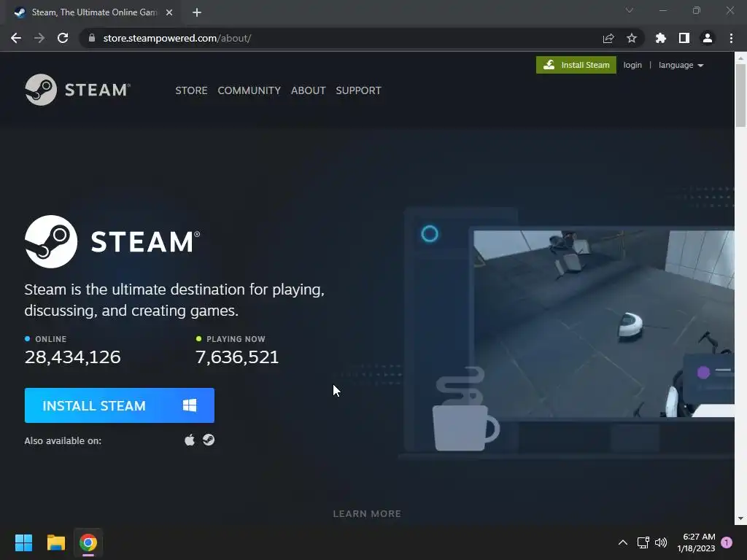The height and width of the screenshot is (560, 747).
Task: Expand the language dropdown
Action: [x=681, y=65]
